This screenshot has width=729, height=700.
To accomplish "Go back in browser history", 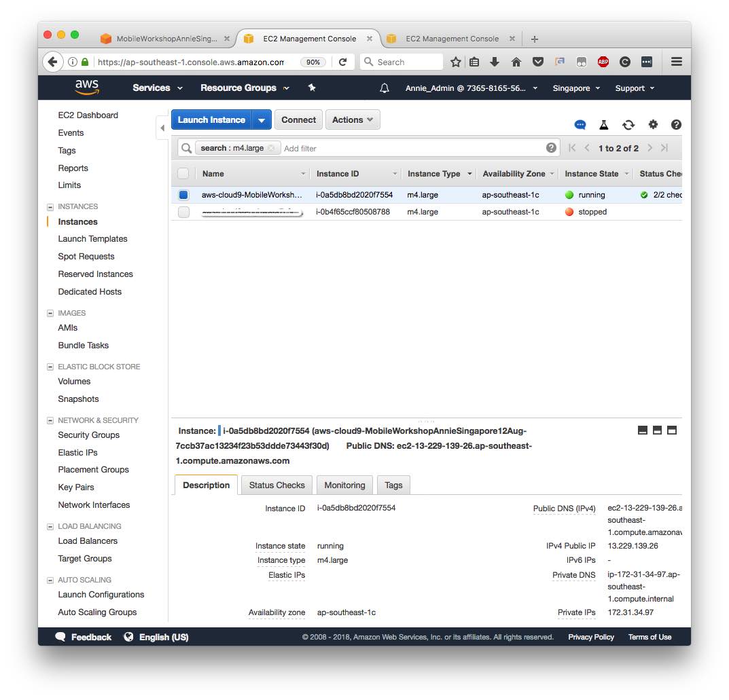I will click(52, 62).
